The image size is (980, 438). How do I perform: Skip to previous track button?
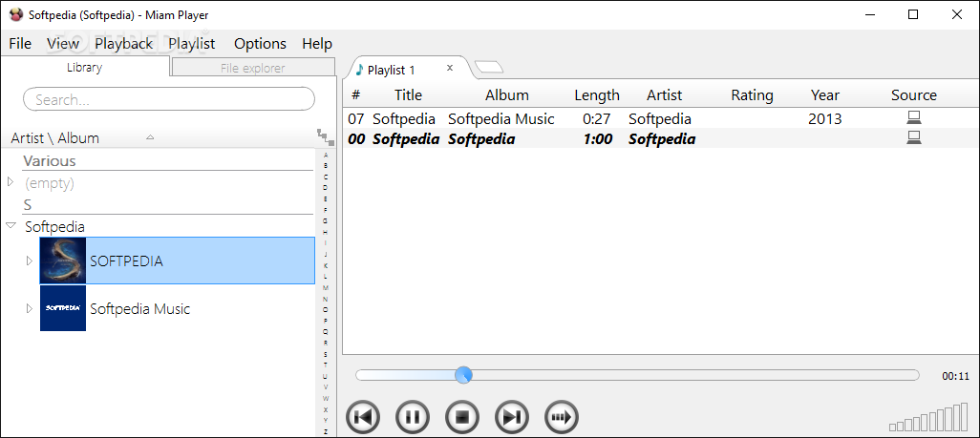pos(363,417)
